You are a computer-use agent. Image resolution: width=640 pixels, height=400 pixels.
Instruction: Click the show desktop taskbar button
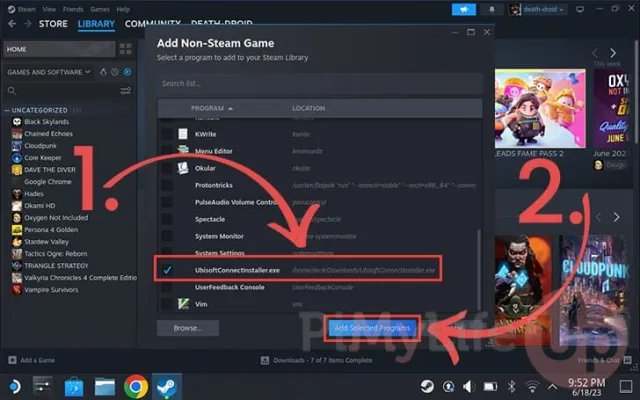pos(626,386)
